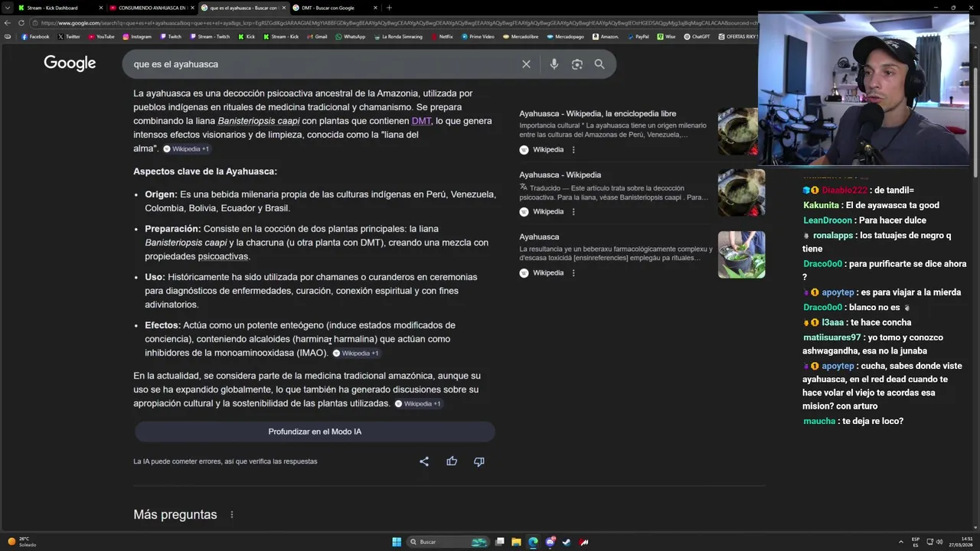Open three-dot menu for third Ayahuasca result
The image size is (980, 551).
pos(573,273)
